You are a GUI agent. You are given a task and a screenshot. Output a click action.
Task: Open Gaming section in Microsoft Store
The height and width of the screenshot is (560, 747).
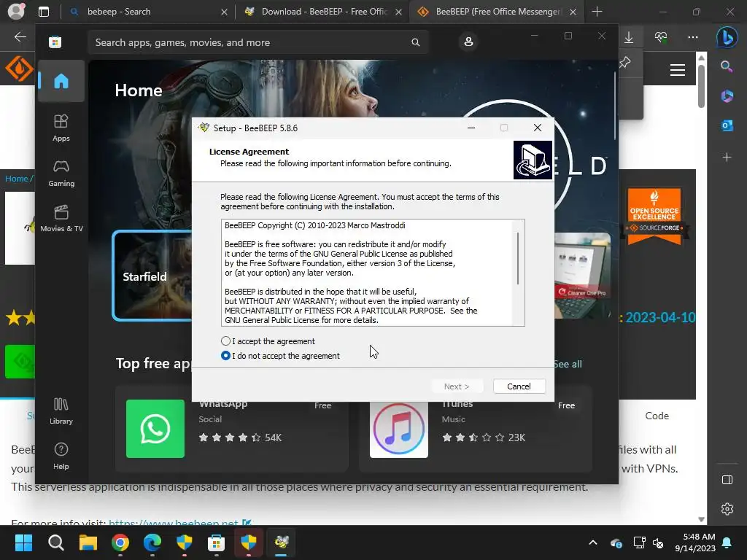pos(61,174)
